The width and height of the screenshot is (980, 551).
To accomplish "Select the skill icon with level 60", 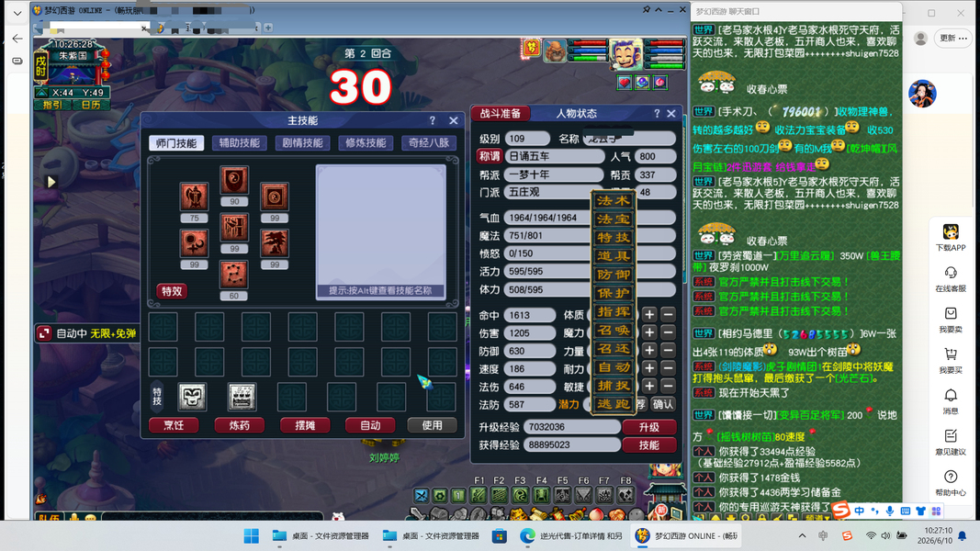I will pyautogui.click(x=234, y=275).
